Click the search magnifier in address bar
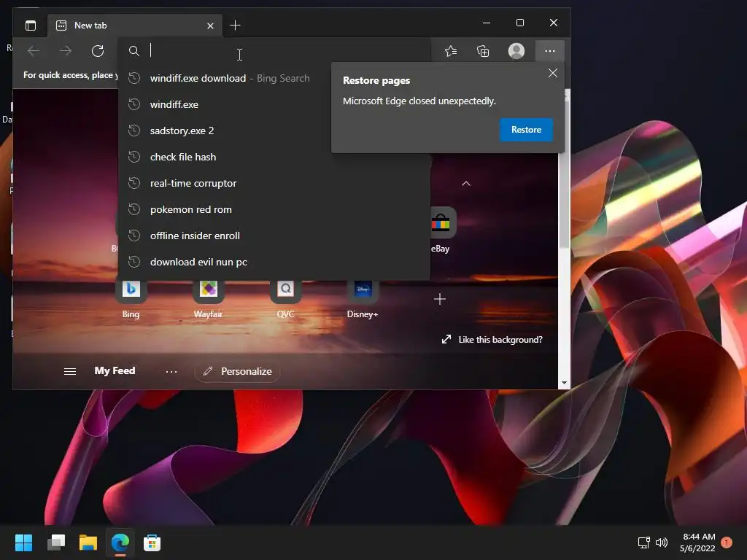747x560 pixels. click(x=134, y=51)
